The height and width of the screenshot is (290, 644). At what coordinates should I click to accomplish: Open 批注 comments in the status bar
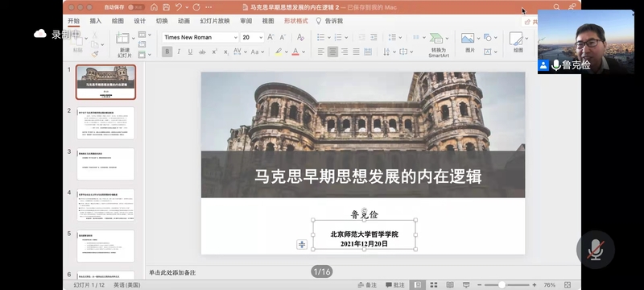click(395, 284)
